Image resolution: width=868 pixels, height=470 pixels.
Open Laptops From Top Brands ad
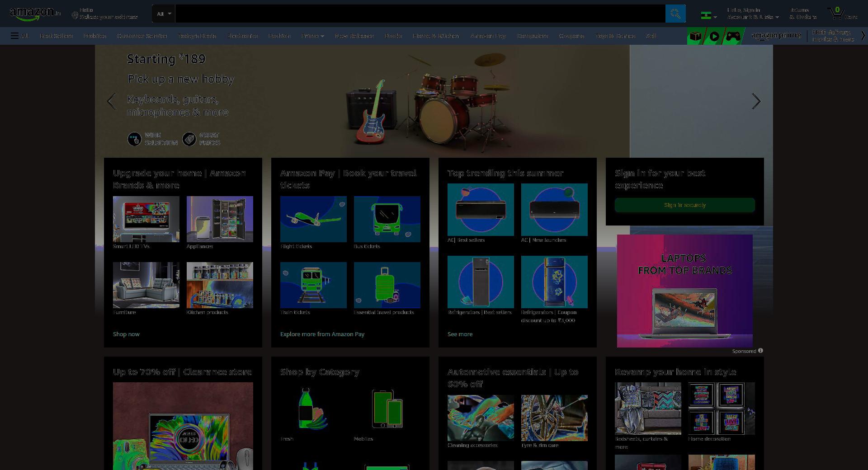685,291
